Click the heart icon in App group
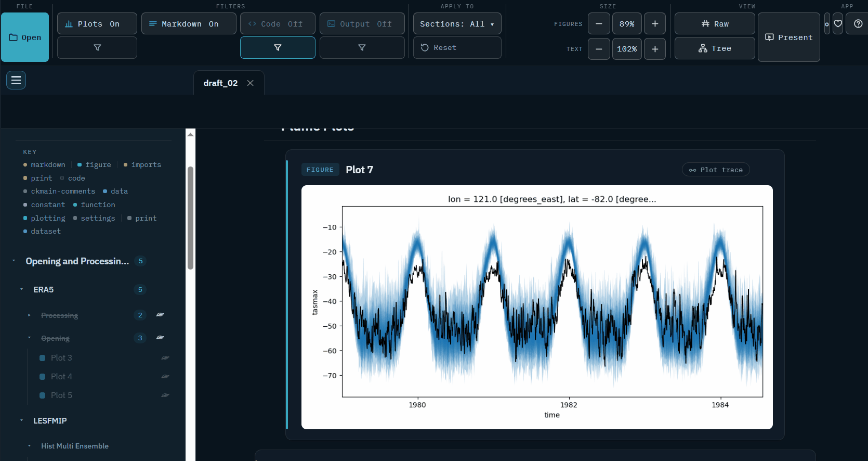 pyautogui.click(x=838, y=24)
